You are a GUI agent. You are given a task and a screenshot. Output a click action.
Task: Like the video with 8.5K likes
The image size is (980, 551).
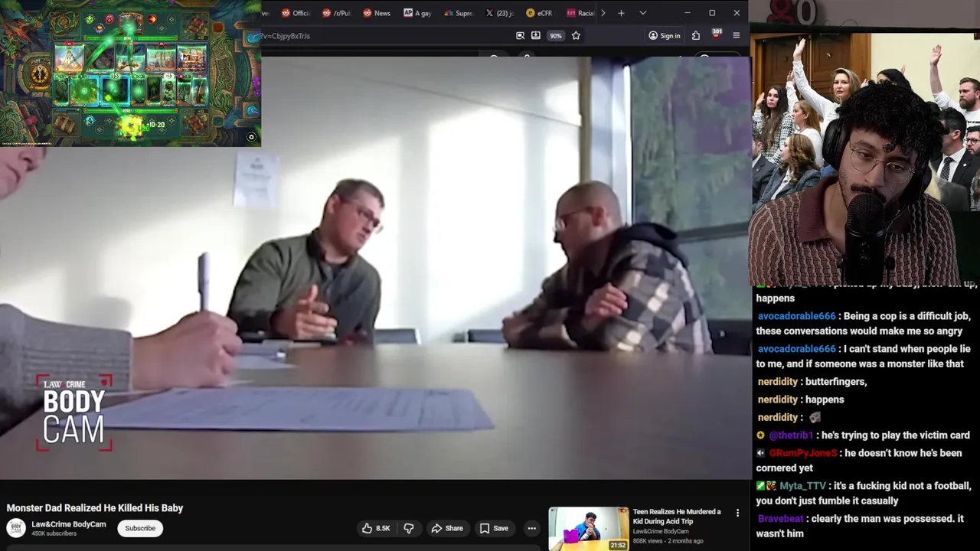376,528
